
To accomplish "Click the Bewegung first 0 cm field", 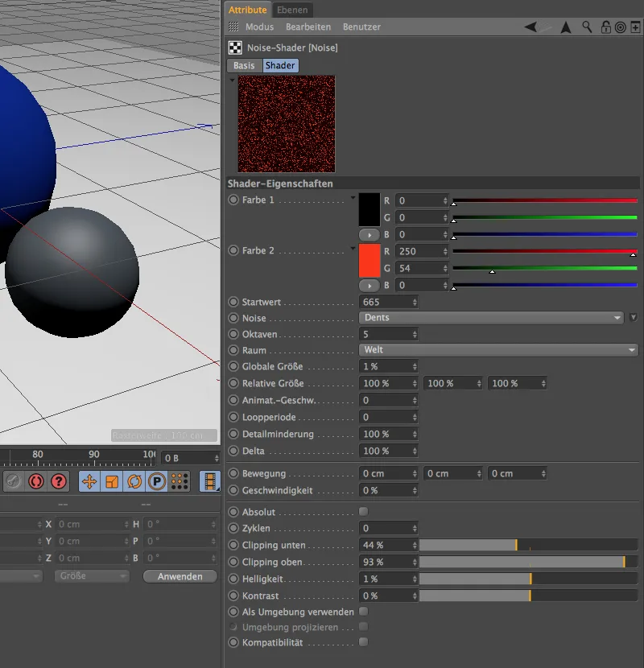I will 388,474.
